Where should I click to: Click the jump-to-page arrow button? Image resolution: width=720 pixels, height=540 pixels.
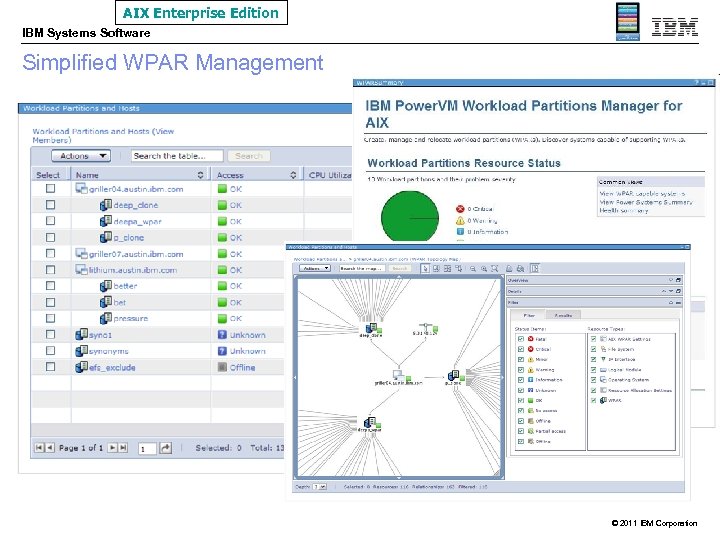[165, 448]
